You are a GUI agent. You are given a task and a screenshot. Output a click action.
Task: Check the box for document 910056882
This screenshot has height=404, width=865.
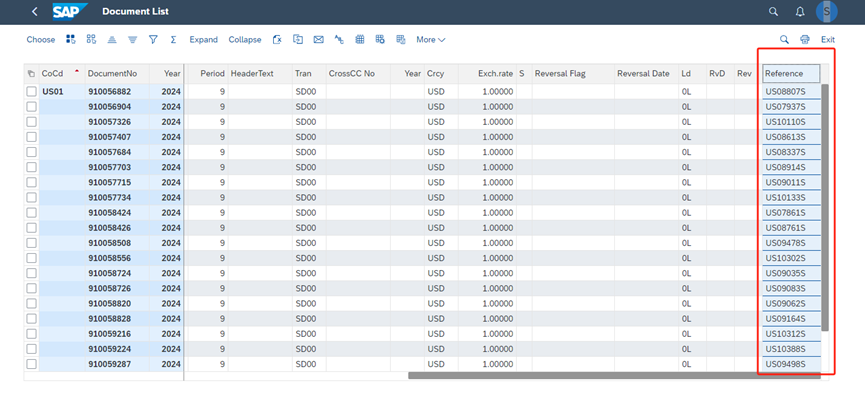pyautogui.click(x=32, y=92)
